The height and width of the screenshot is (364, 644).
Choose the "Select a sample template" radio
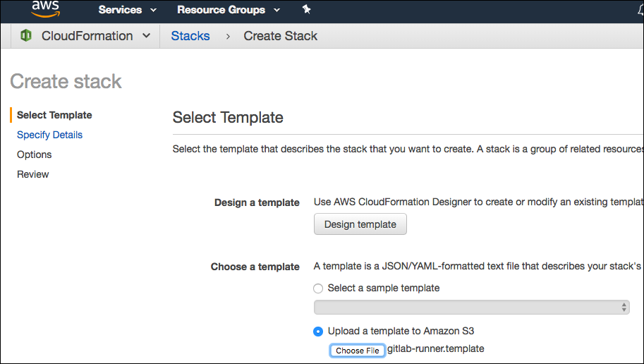point(318,288)
